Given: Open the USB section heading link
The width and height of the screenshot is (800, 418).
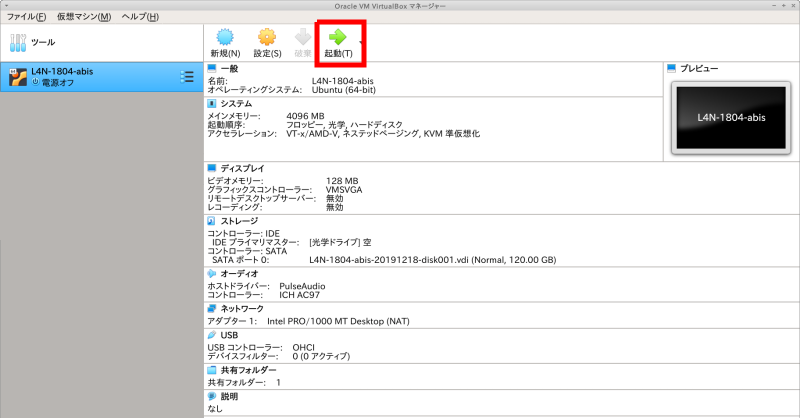Looking at the screenshot, I should tap(229, 335).
